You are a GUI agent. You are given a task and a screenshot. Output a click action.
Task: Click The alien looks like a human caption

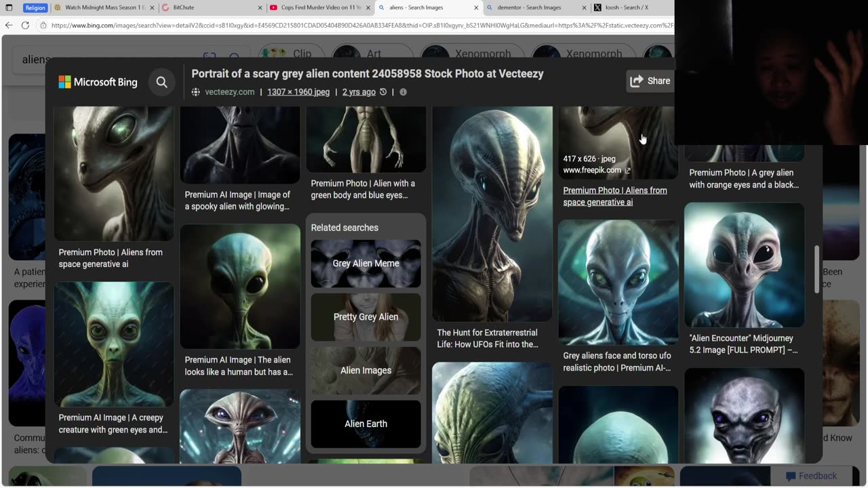point(239,366)
